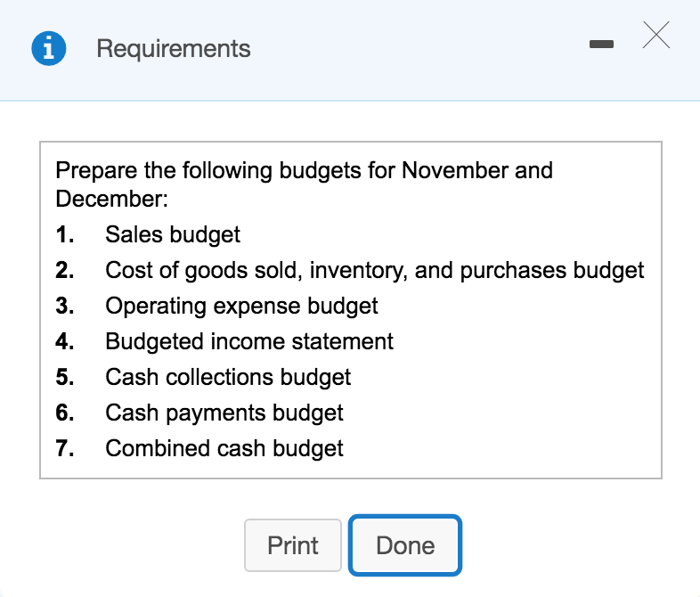Click the bold number 1 list marker

tap(64, 234)
